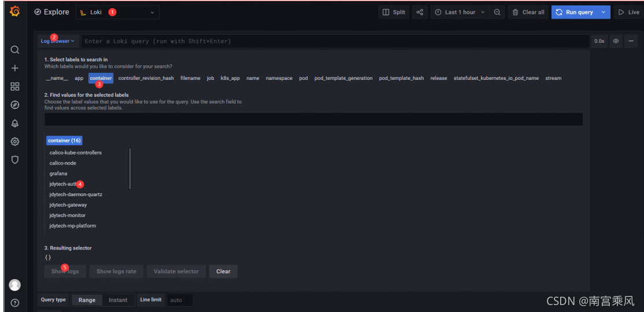Open the Configuration gear icon
Viewport: 644px width, 312px height.
click(x=15, y=141)
